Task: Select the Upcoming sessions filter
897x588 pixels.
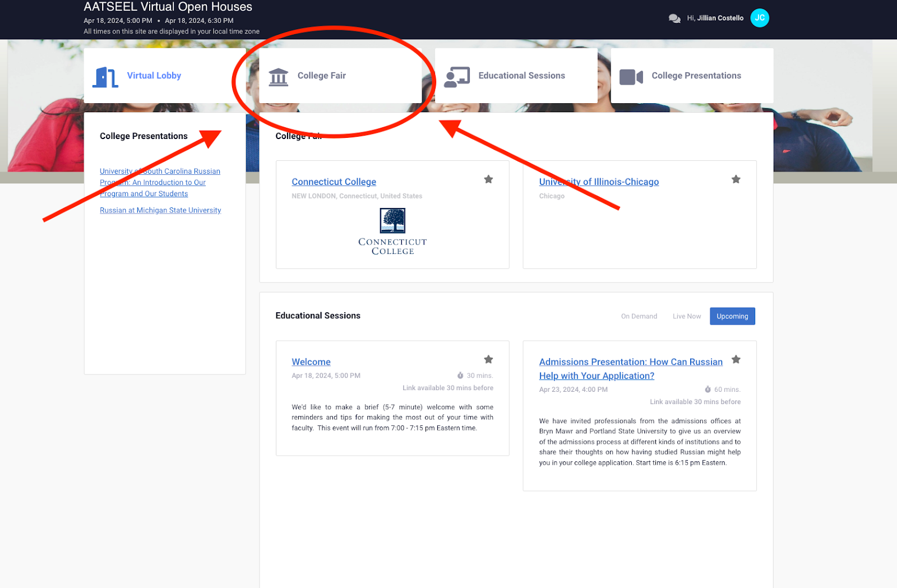Action: click(732, 316)
